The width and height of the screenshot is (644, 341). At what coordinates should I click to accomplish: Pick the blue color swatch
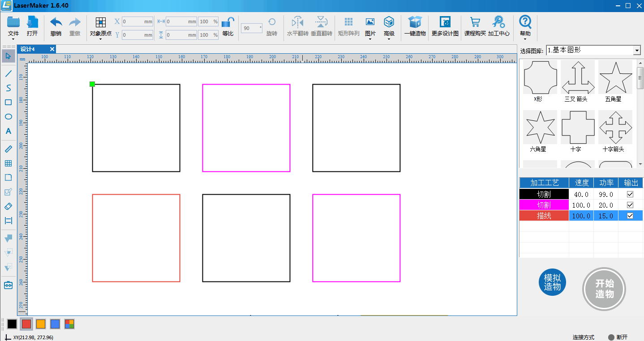[55, 324]
